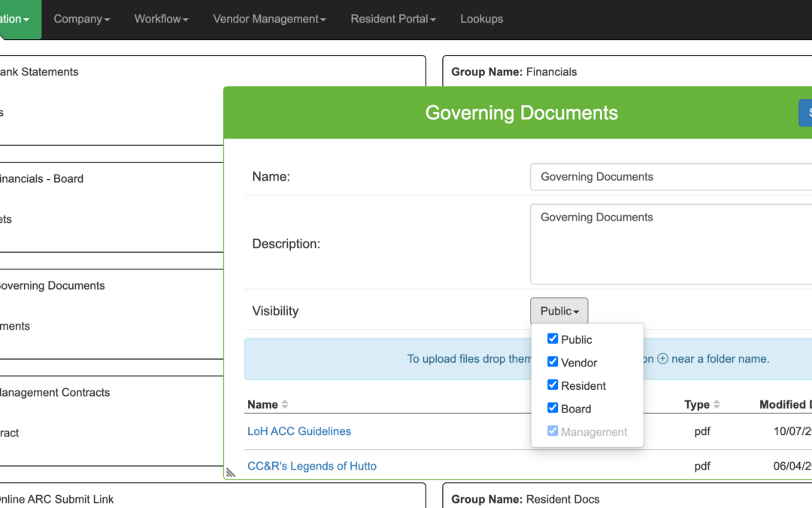Click into the Name text field
The height and width of the screenshot is (508, 812).
pyautogui.click(x=669, y=177)
